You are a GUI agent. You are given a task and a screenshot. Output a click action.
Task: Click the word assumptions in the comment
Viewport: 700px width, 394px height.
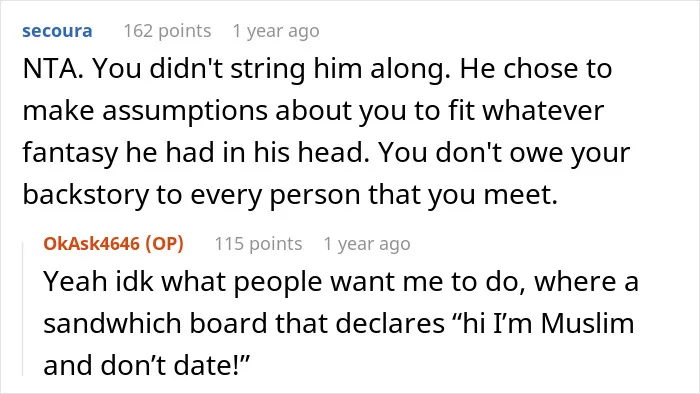coord(185,111)
